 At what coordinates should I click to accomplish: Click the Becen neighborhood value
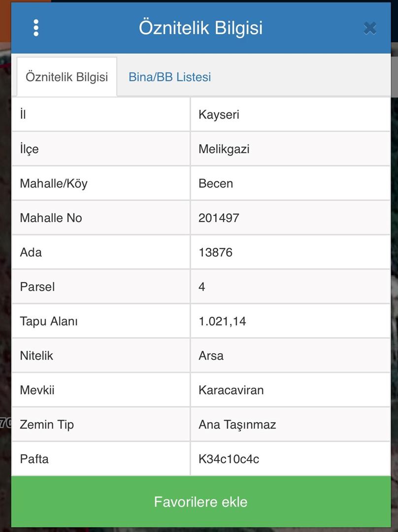coord(216,183)
